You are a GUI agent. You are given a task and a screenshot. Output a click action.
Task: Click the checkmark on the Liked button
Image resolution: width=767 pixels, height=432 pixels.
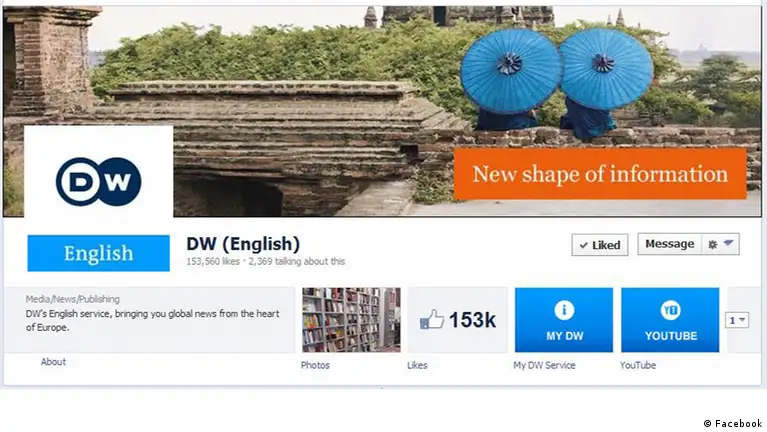click(584, 245)
